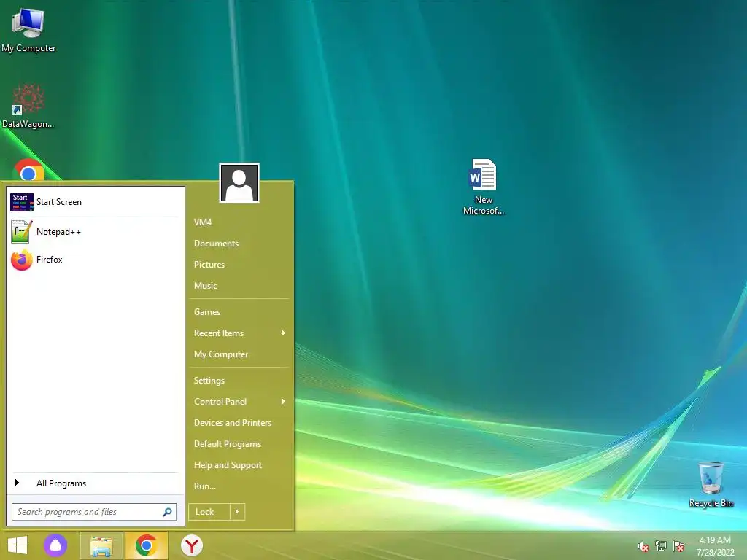Click the network tray icon
Image resolution: width=747 pixels, height=560 pixels.
(x=661, y=546)
